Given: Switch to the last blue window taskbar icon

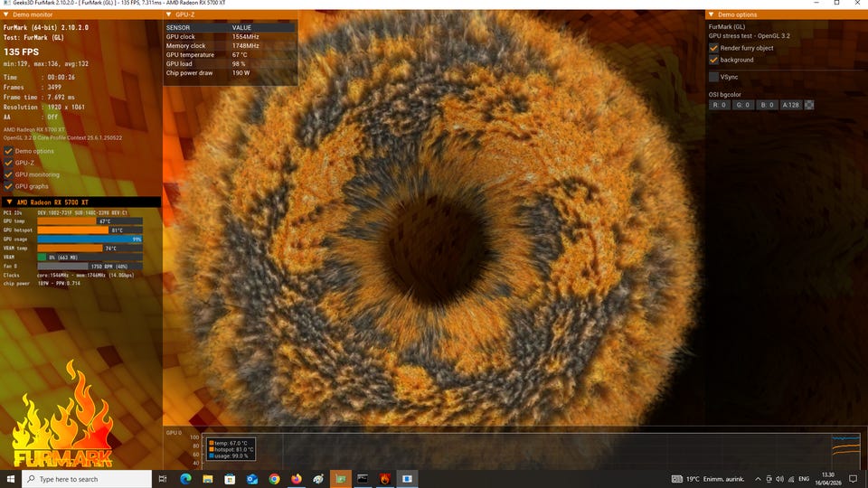Looking at the screenshot, I should pos(407,479).
